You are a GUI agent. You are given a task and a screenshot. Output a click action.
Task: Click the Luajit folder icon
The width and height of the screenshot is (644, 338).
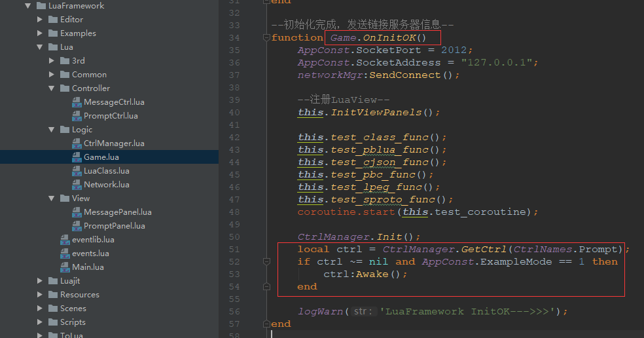tap(53, 281)
